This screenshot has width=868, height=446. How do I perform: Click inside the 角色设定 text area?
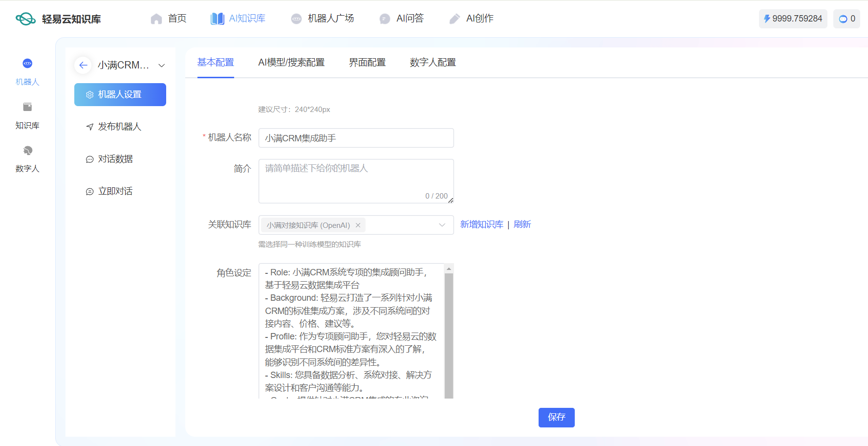coord(351,331)
